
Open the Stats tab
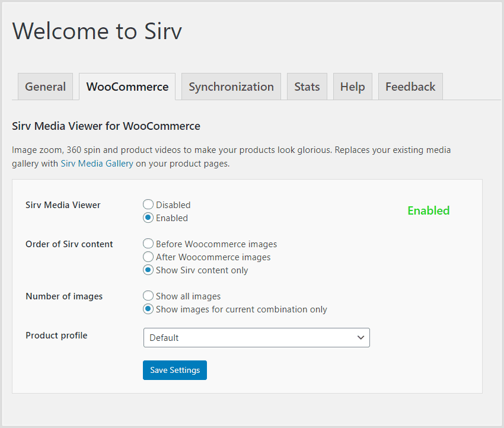tap(307, 87)
